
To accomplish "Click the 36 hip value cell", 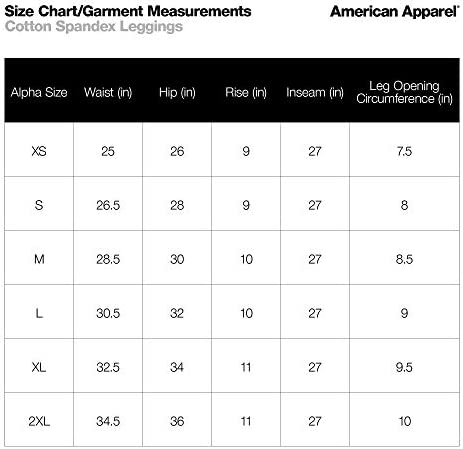I will [x=177, y=421].
